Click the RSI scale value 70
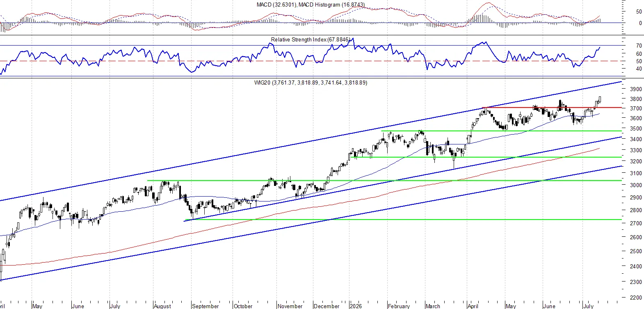Viewport: 644px width, 309px height. 639,46
